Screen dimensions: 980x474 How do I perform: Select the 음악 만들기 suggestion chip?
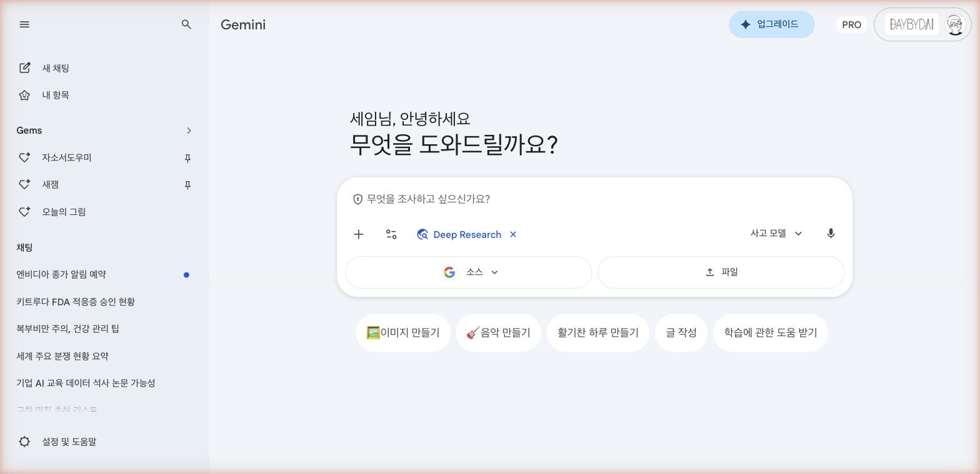coord(498,333)
